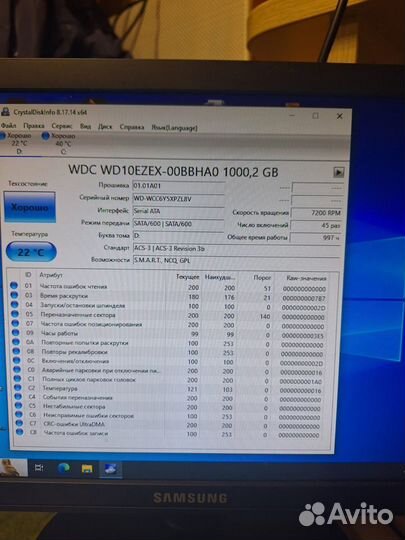Click status dot for attribute 09

click(15, 332)
